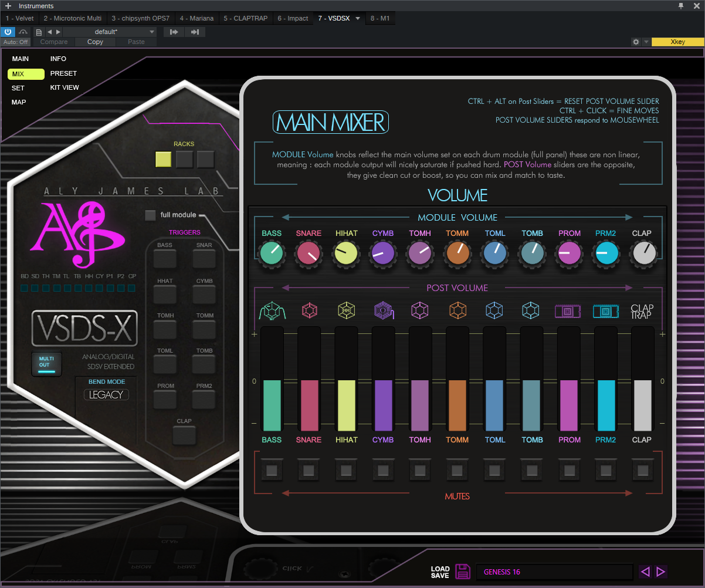Expand the arrow next to settings gear
The width and height of the screenshot is (705, 588).
(646, 42)
